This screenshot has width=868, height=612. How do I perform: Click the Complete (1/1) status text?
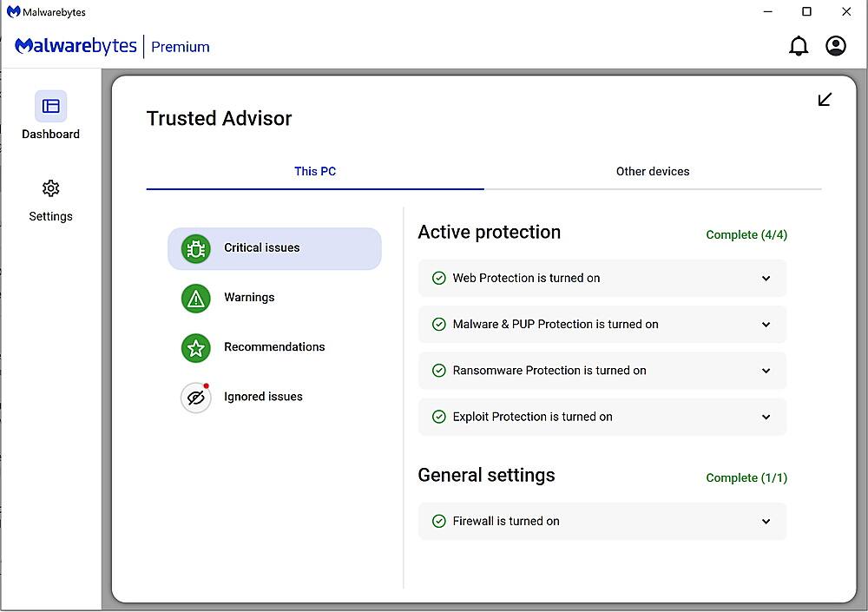point(746,478)
